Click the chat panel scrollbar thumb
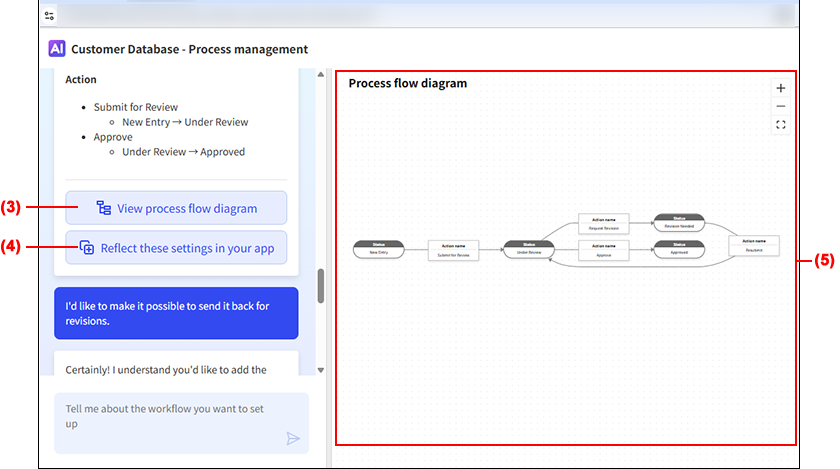Viewport: 840px width, 469px height. pyautogui.click(x=320, y=286)
